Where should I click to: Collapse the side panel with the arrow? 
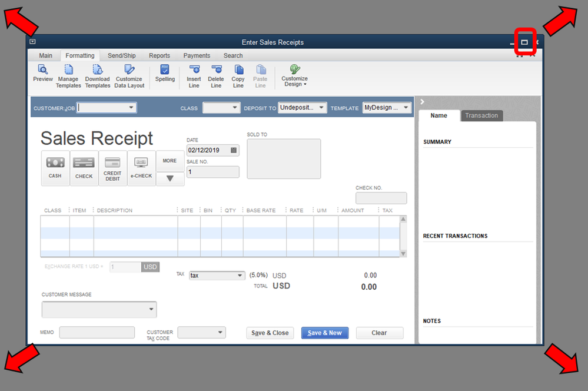(x=422, y=102)
